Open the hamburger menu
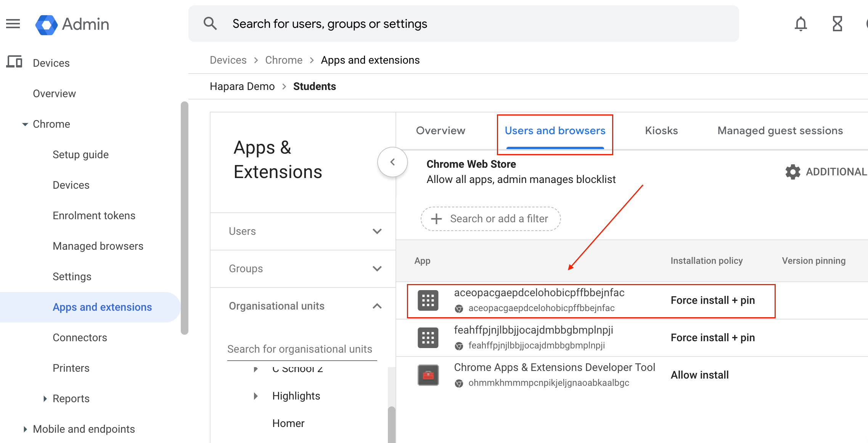The image size is (868, 443). [x=13, y=24]
